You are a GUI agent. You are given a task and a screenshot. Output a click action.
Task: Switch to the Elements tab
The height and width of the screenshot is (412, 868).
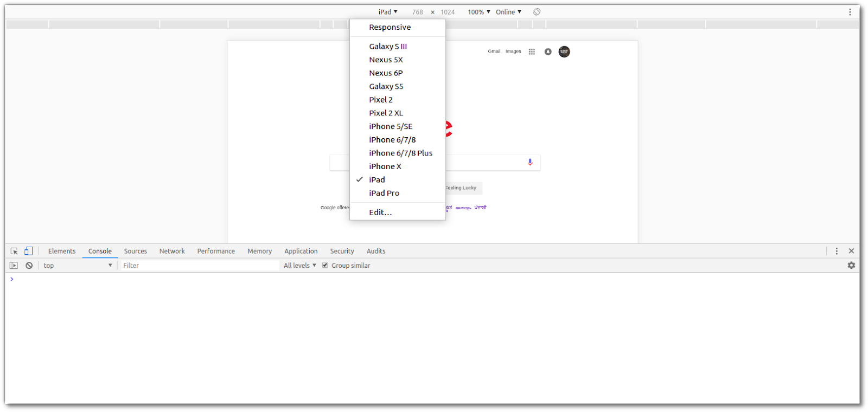(62, 251)
